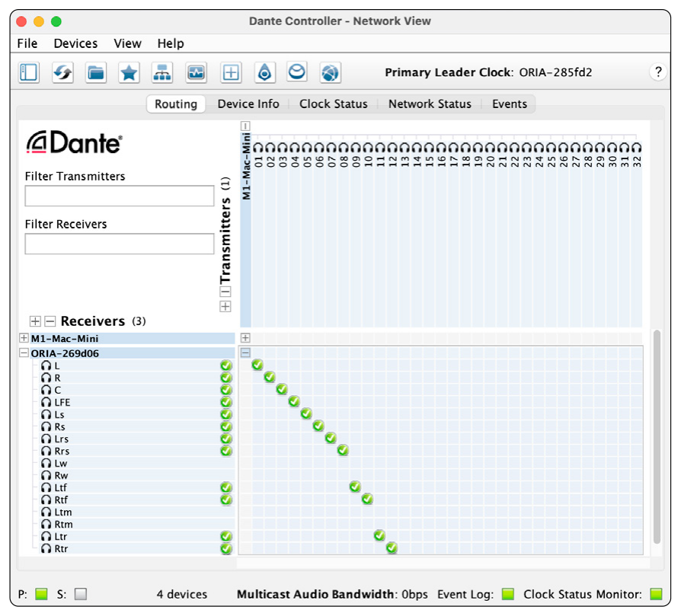
Task: Click the Dante logo
Action: click(74, 142)
